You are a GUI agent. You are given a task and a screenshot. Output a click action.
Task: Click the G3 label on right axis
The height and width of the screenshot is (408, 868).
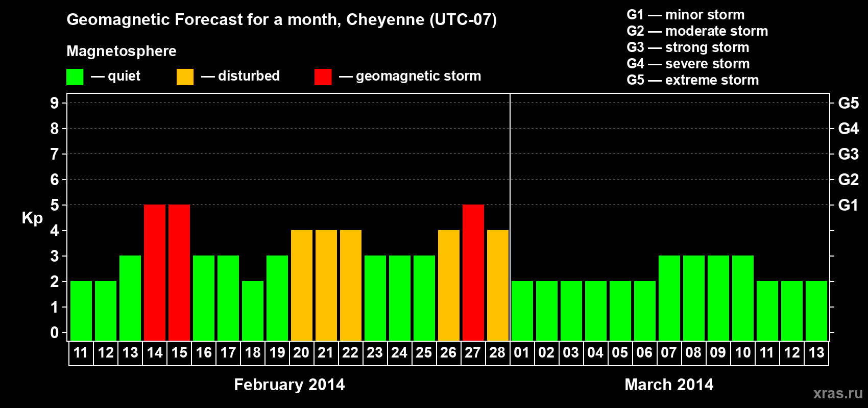click(849, 154)
